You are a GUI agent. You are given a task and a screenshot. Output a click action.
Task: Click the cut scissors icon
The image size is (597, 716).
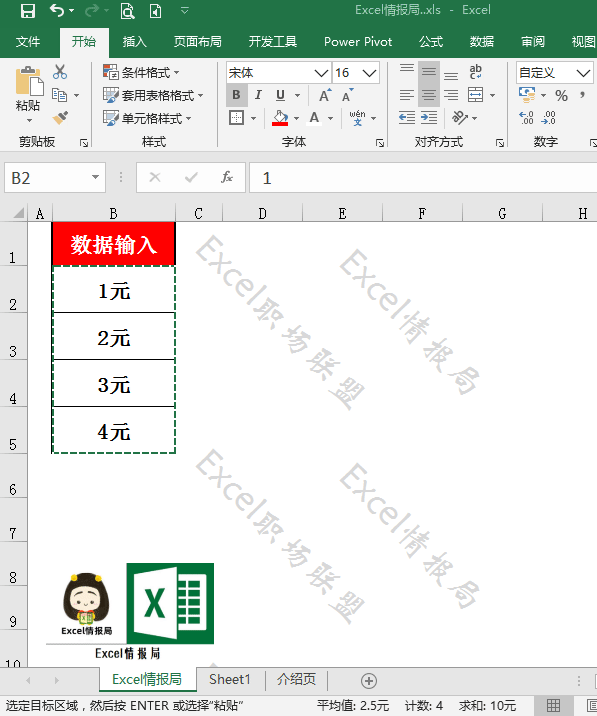pos(60,72)
